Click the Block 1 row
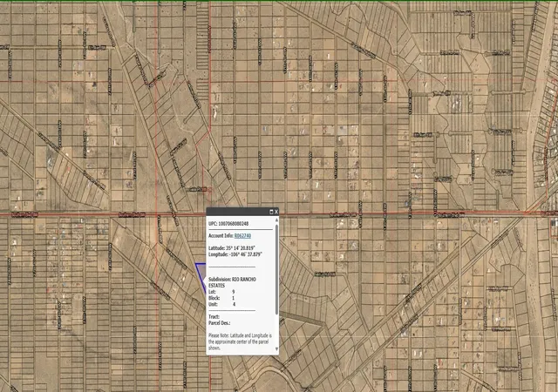 (221, 298)
